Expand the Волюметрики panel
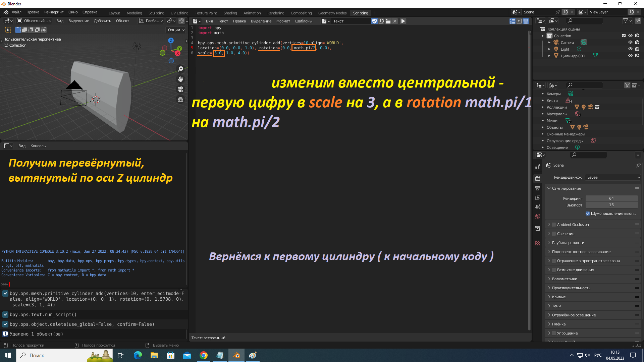The image size is (644, 362). click(593, 279)
